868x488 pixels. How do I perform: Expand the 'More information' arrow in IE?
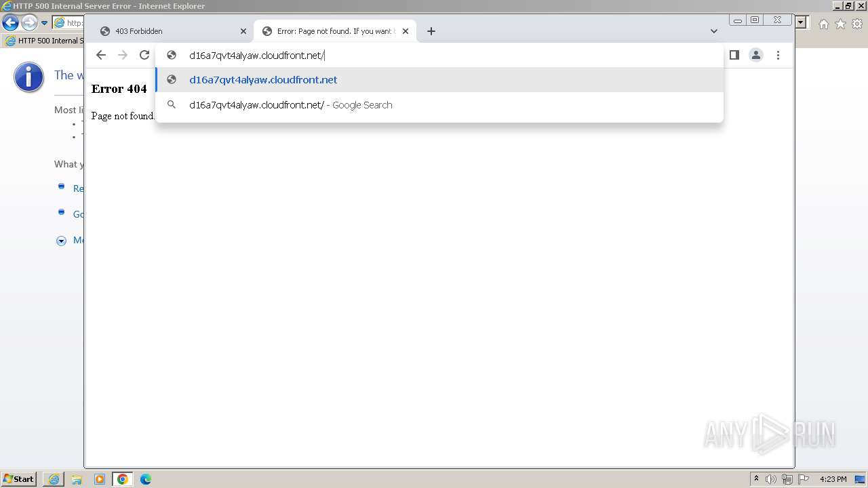coord(61,241)
